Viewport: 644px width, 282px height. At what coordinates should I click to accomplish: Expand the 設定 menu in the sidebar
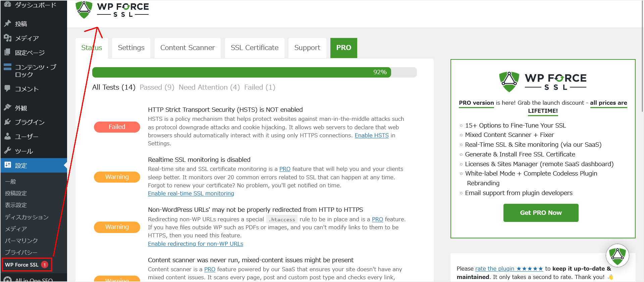(21, 166)
